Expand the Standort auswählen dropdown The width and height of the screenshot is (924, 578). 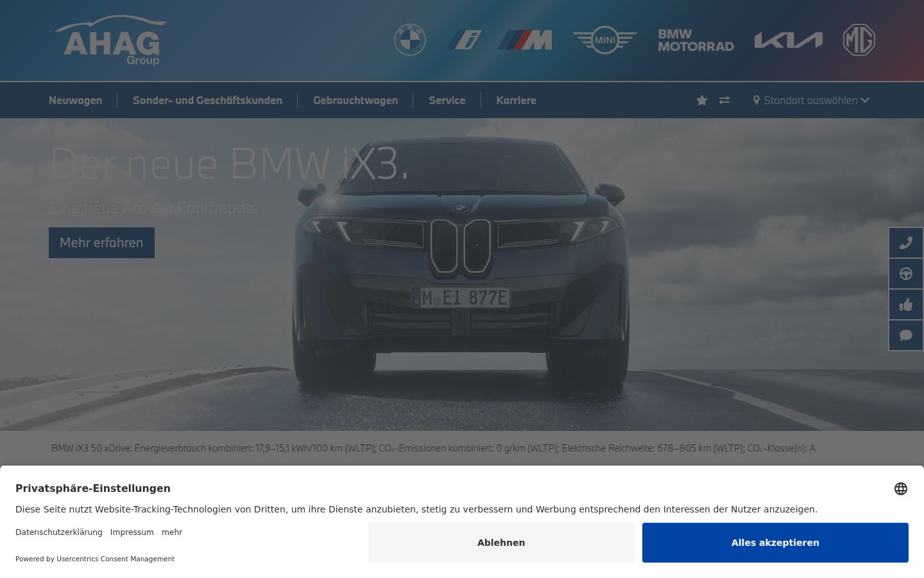point(811,100)
